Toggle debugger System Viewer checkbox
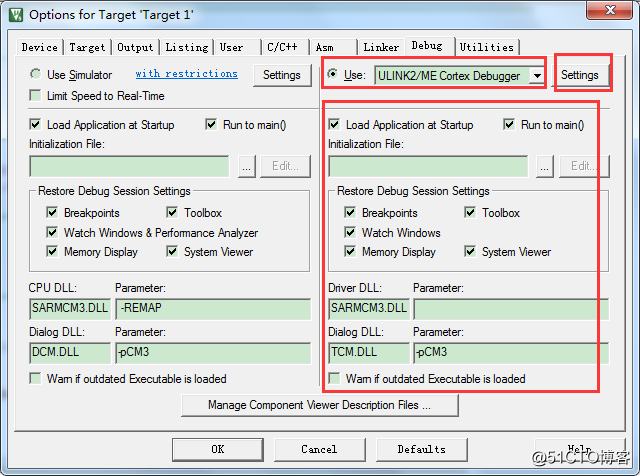 click(x=470, y=251)
